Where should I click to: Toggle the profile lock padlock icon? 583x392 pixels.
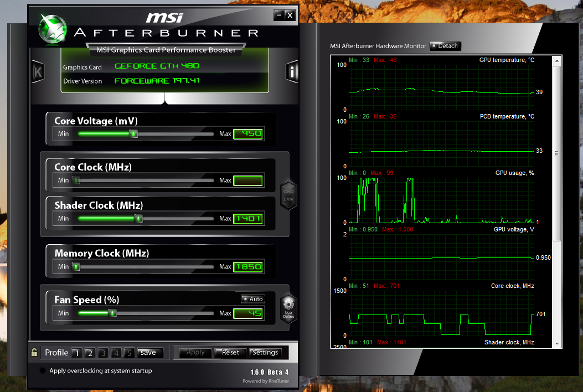pos(34,352)
